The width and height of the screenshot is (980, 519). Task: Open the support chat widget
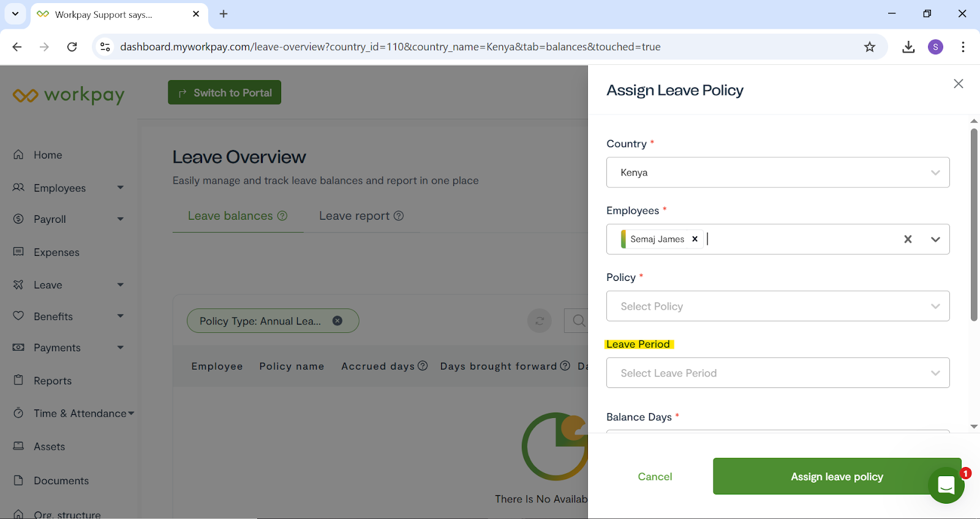(946, 485)
